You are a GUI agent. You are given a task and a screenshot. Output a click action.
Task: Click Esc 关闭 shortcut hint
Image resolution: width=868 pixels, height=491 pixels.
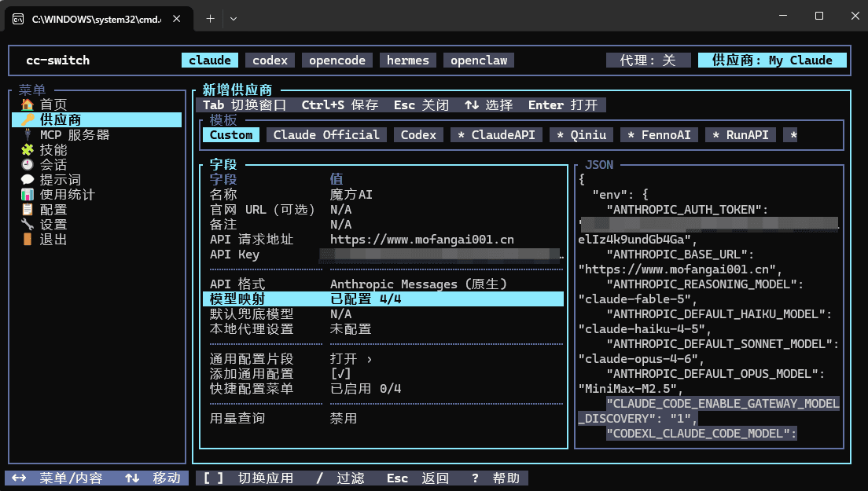pos(421,105)
